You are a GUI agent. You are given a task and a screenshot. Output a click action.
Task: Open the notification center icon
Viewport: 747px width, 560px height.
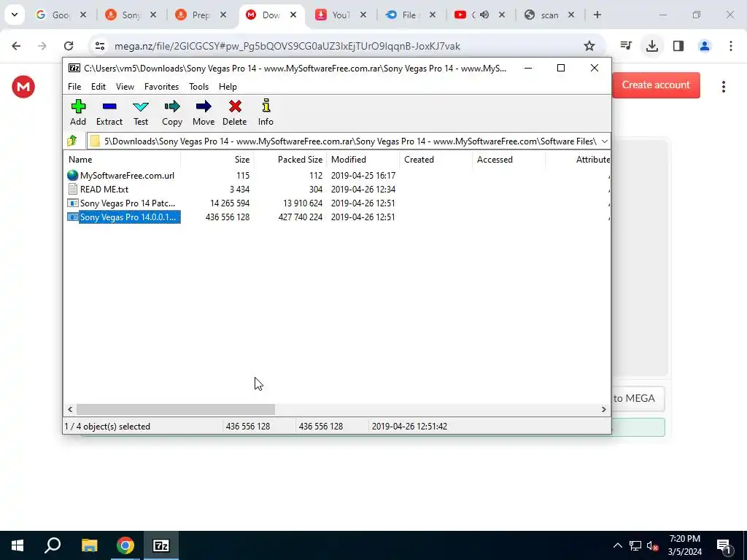(724, 546)
